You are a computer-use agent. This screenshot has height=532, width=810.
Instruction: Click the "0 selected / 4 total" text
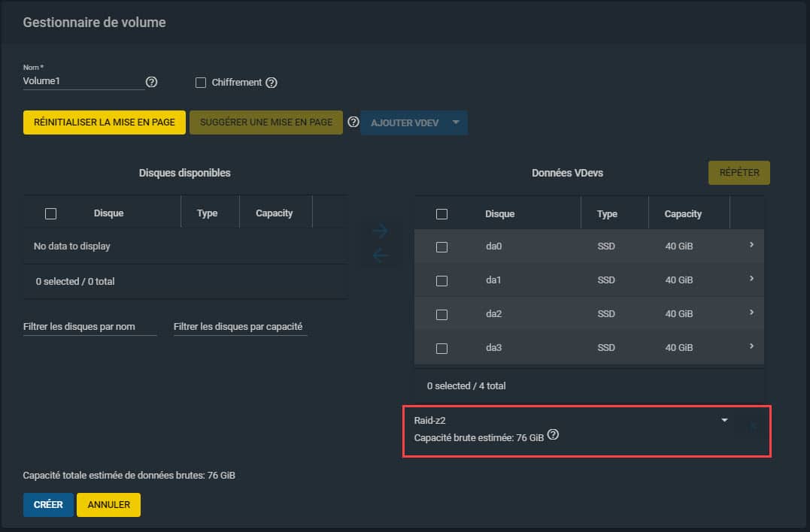coord(466,385)
